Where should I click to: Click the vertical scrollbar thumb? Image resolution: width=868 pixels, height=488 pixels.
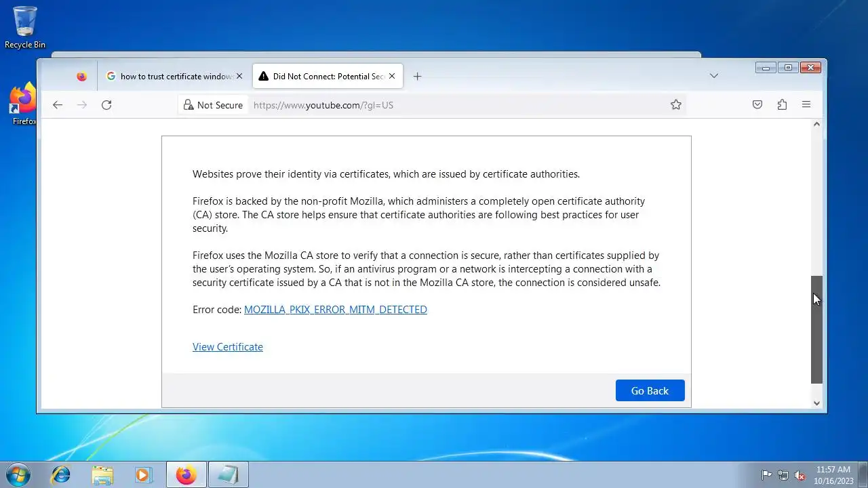816,329
